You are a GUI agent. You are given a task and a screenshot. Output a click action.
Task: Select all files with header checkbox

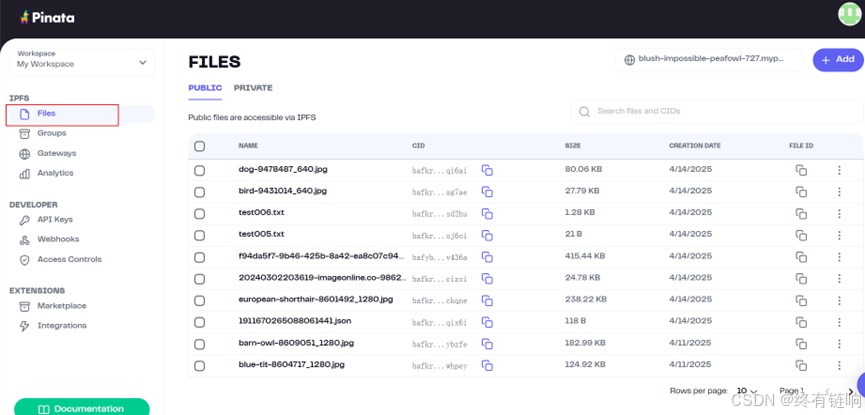pos(200,146)
